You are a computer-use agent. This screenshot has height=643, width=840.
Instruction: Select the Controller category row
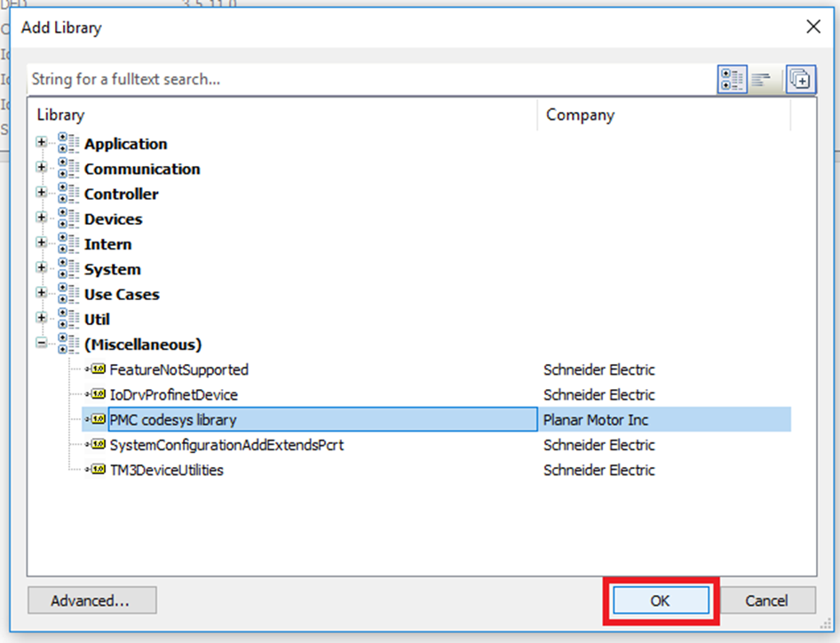point(121,194)
